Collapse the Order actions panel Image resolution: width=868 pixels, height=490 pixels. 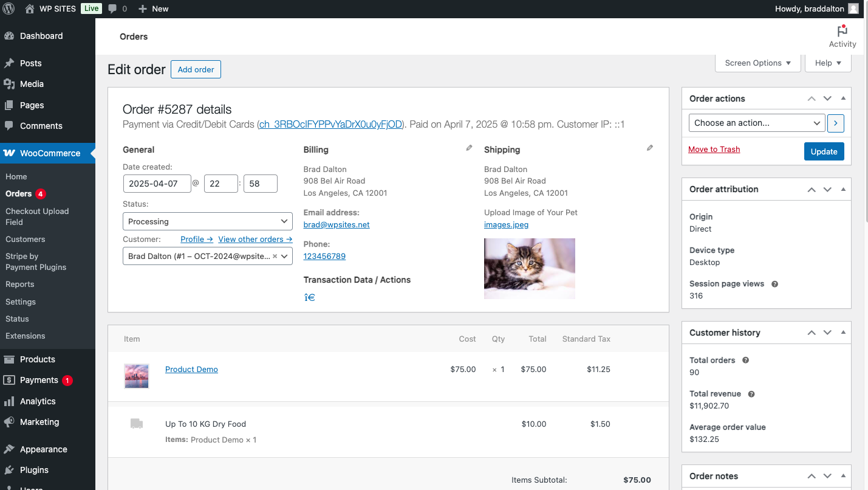pyautogui.click(x=843, y=98)
